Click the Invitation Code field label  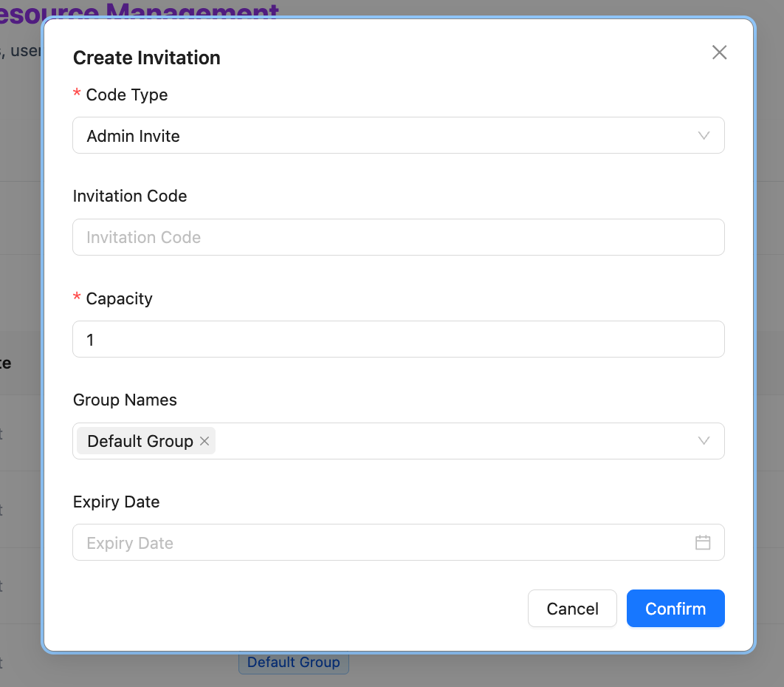click(x=130, y=196)
